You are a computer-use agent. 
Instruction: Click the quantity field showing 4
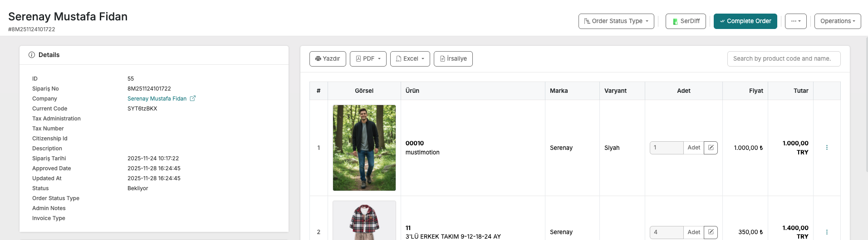(x=666, y=232)
